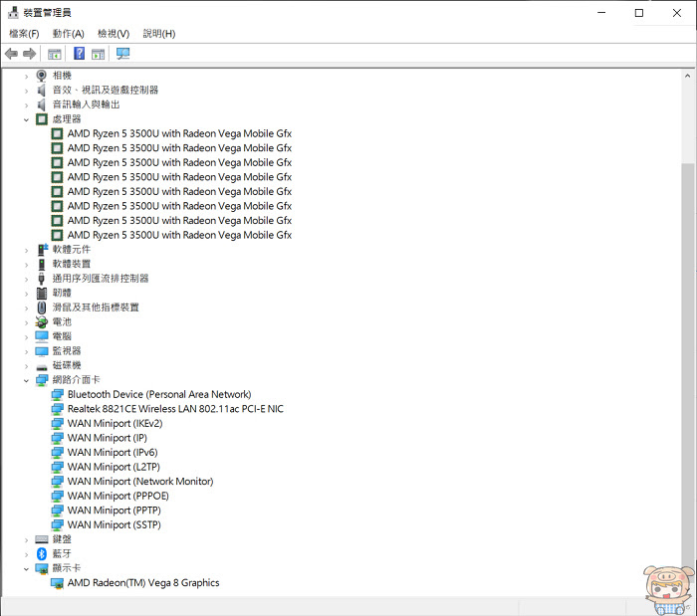The width and height of the screenshot is (697, 616).
Task: Click the USB plug icon beside 通用序列匯流排控制器
Action: tap(42, 279)
